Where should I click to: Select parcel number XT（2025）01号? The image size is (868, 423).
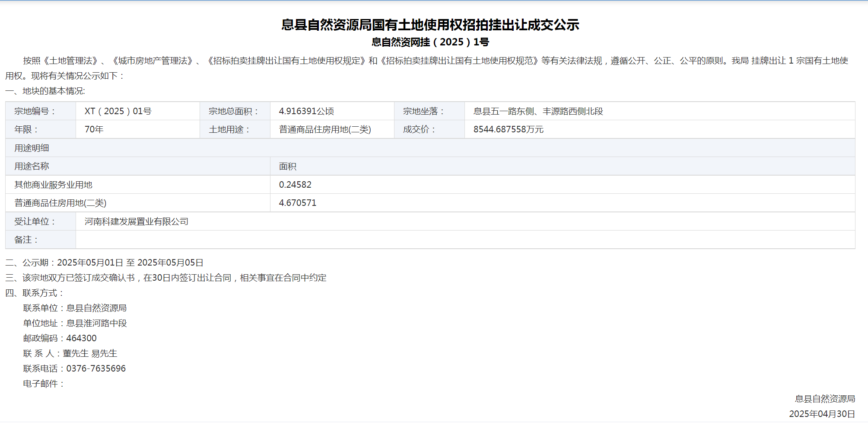(x=118, y=111)
